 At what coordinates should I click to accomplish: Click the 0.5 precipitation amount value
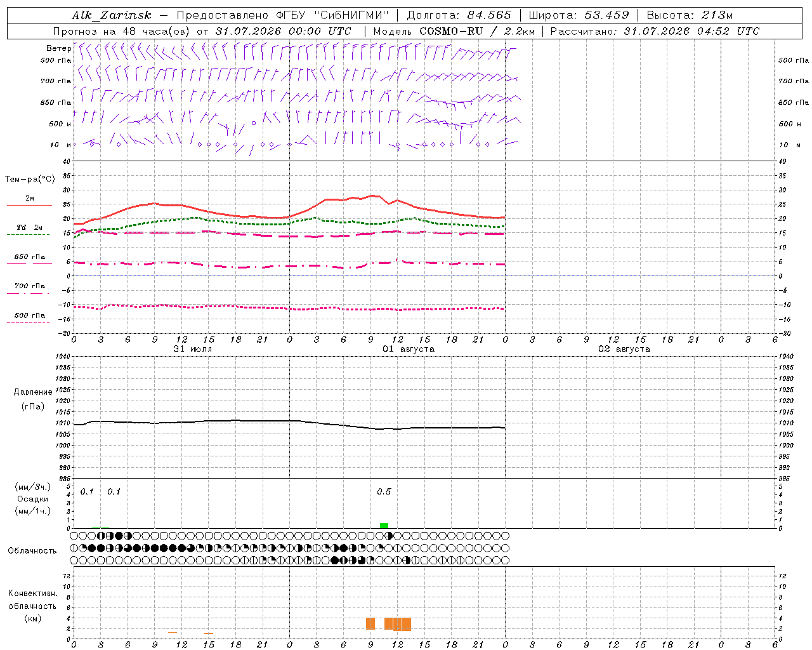(x=384, y=492)
